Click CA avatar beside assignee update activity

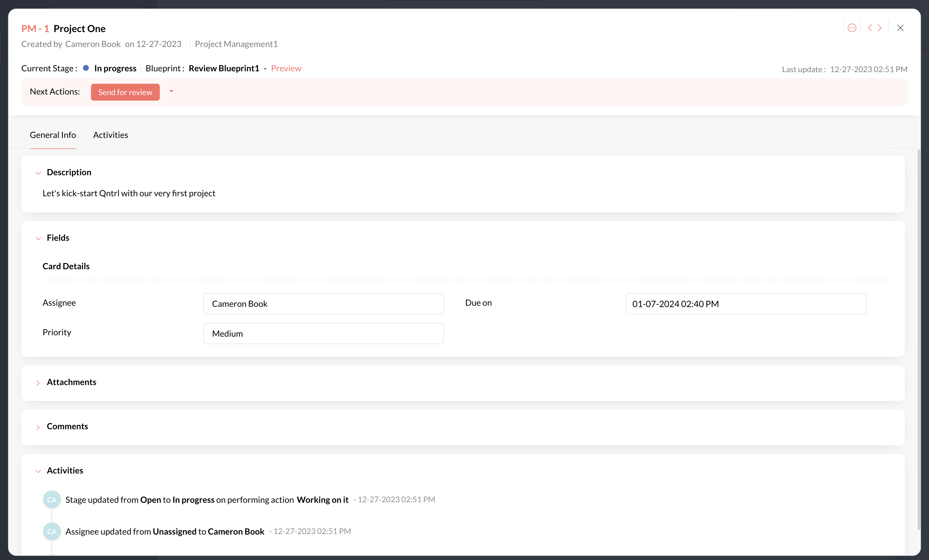click(x=52, y=531)
